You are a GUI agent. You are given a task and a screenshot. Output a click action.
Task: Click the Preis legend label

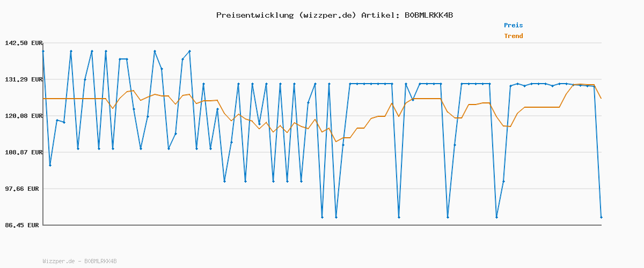point(513,25)
